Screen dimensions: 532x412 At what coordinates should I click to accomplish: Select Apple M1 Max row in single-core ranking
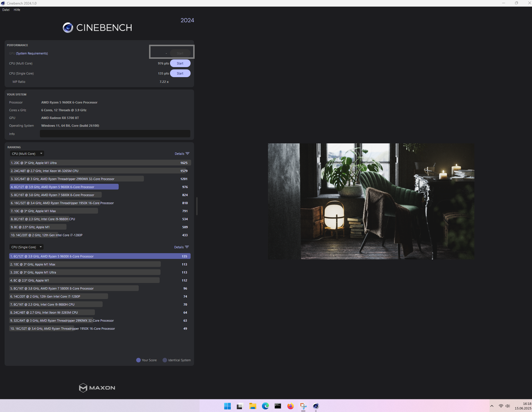[x=100, y=264]
